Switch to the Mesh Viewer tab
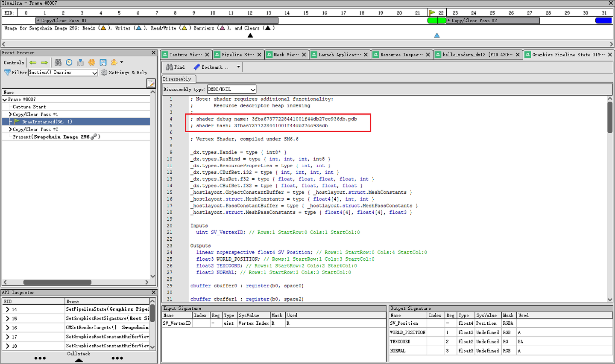The width and height of the screenshot is (615, 364). click(x=285, y=55)
